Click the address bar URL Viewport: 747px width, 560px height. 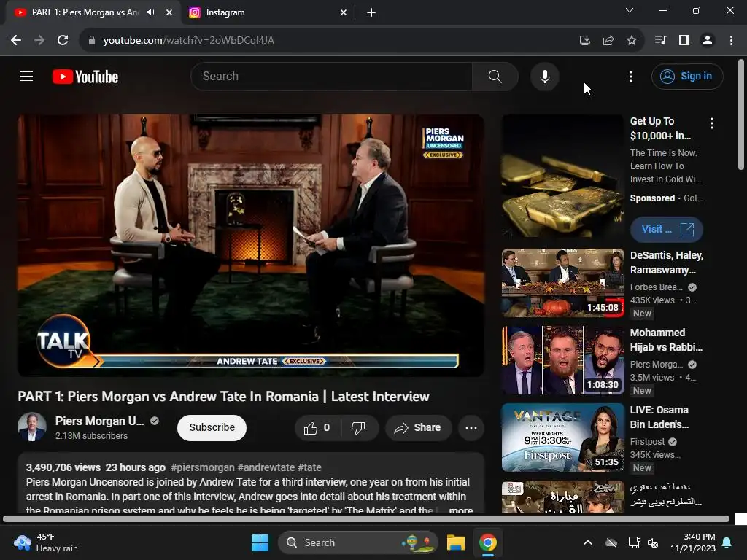click(x=189, y=41)
